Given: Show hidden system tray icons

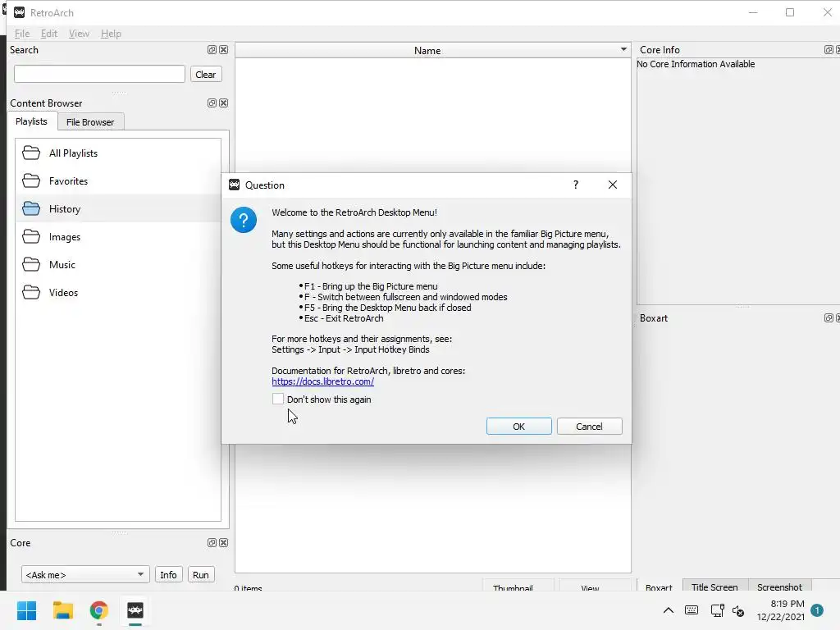Looking at the screenshot, I should (669, 610).
